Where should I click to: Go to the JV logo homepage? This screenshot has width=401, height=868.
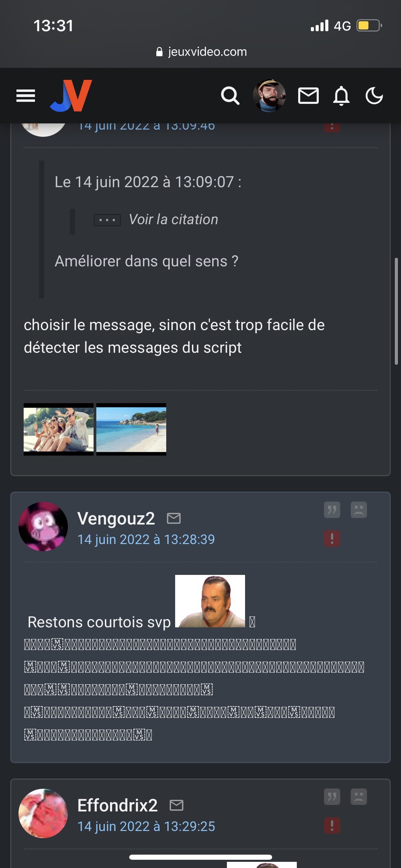(x=71, y=96)
